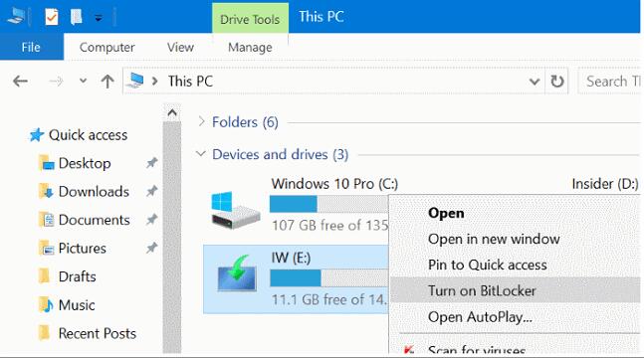Refresh the This PC view
The width and height of the screenshot is (644, 358).
[557, 81]
